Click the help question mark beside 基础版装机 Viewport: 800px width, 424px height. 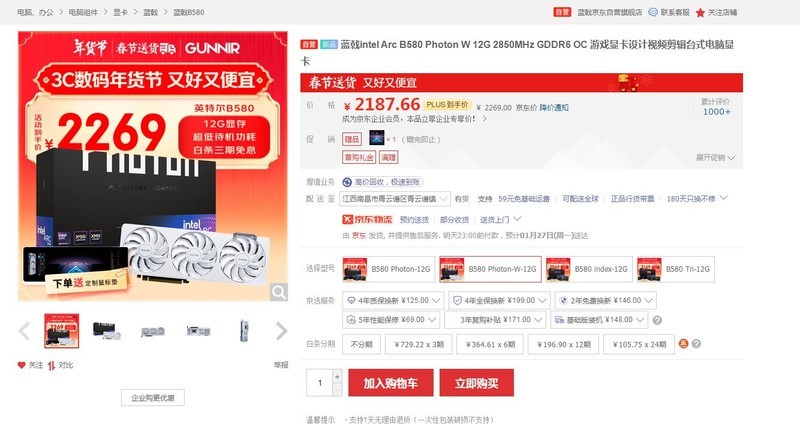tap(657, 320)
